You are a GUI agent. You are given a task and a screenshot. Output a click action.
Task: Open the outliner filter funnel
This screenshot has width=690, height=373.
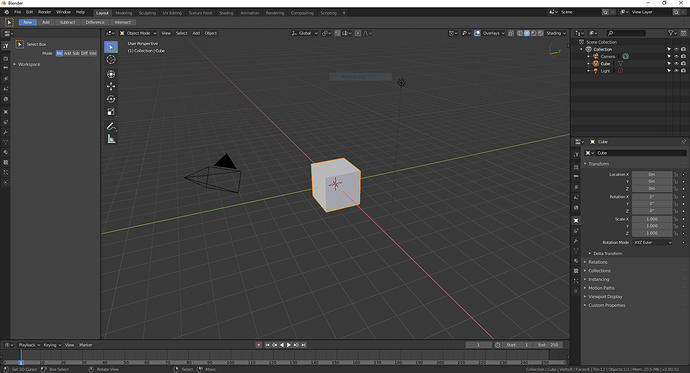click(672, 33)
